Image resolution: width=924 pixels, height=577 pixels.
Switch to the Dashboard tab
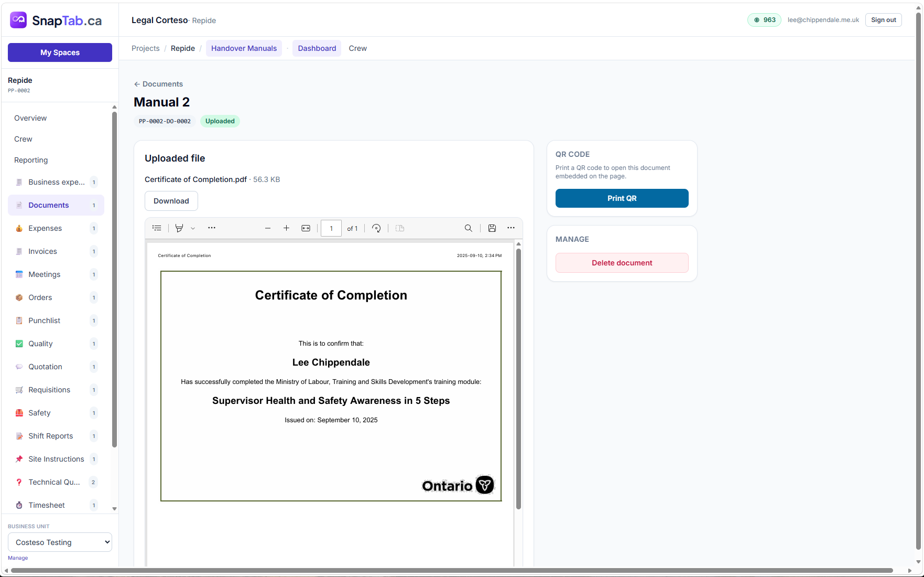(x=317, y=48)
